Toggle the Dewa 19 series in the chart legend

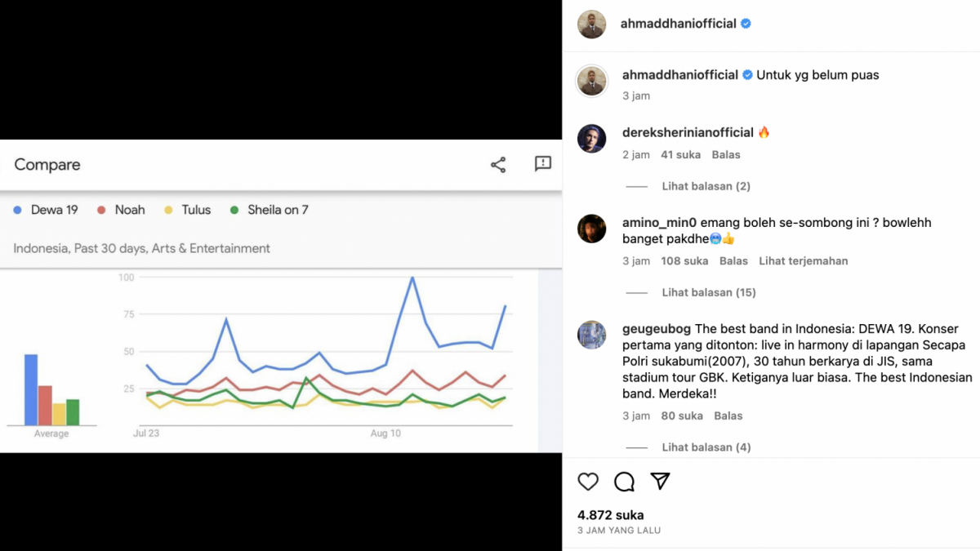tap(46, 210)
